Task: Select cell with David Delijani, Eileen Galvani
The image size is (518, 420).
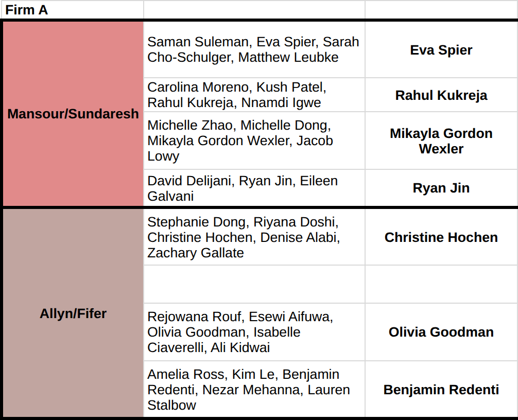Action: (x=254, y=188)
